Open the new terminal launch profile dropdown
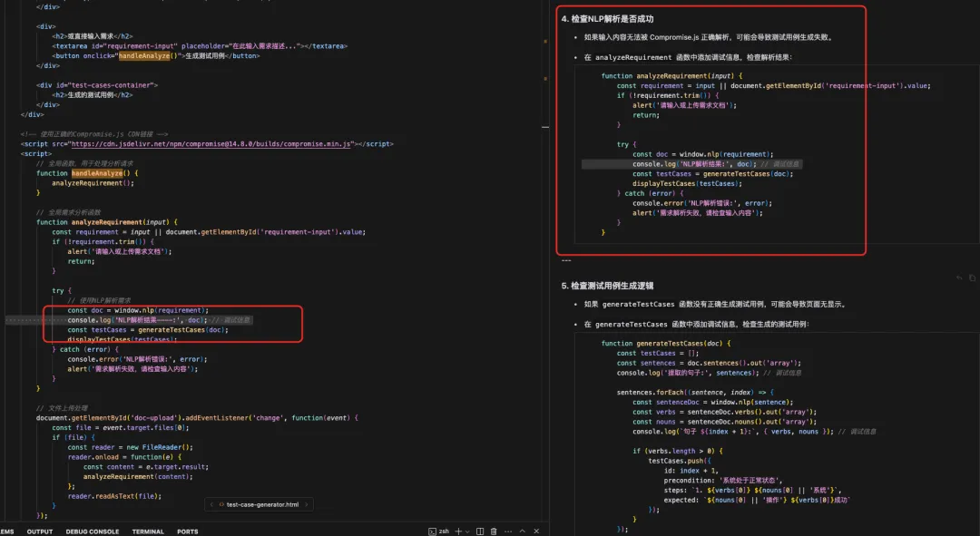The height and width of the screenshot is (536, 980). point(467,531)
